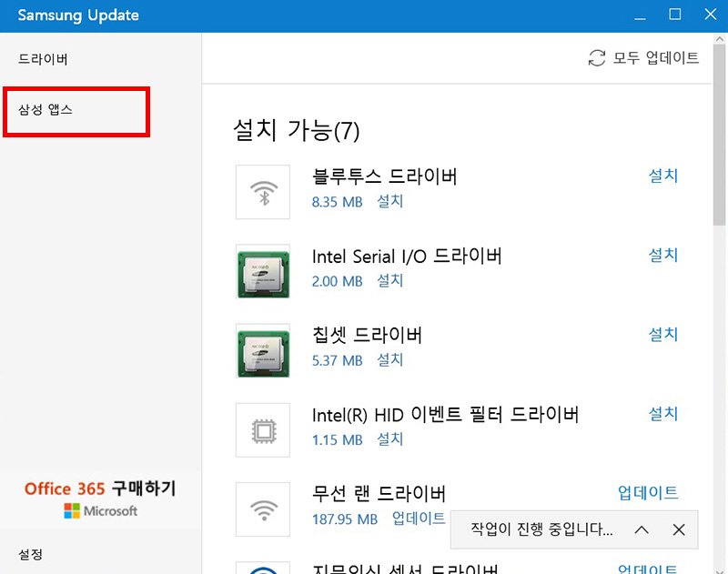Expand the 작업이 진행 중입니다 notification chevron
Screen dimensions: 728x574
coord(642,529)
